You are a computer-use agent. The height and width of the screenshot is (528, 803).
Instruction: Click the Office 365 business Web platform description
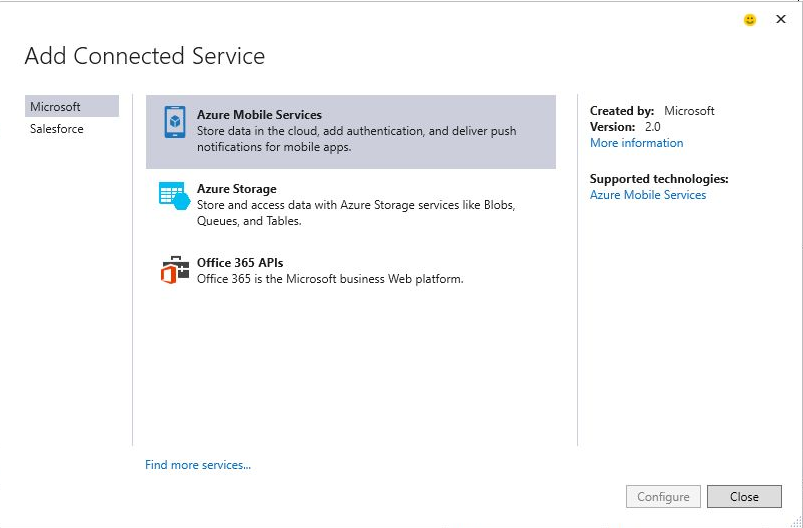pyautogui.click(x=330, y=279)
